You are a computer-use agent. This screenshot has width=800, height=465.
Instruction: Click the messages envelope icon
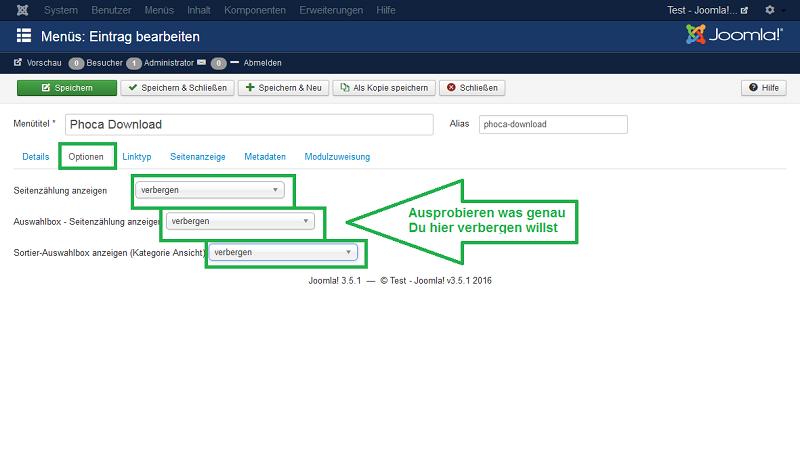pos(201,62)
